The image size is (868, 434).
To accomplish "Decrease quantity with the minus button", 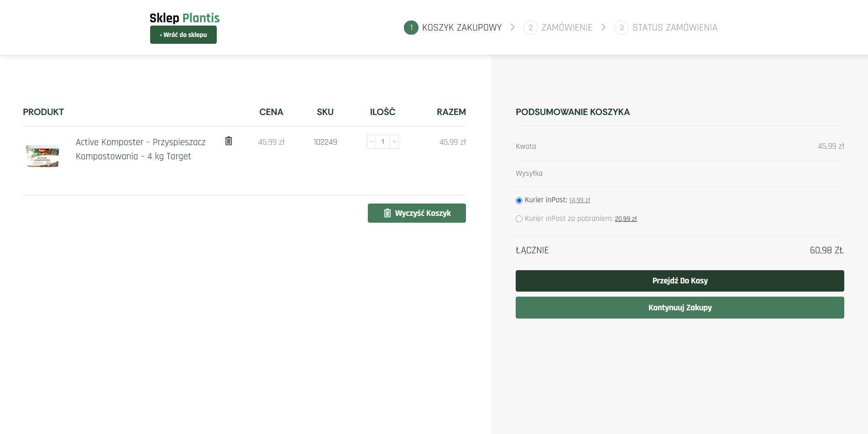I will [x=371, y=142].
